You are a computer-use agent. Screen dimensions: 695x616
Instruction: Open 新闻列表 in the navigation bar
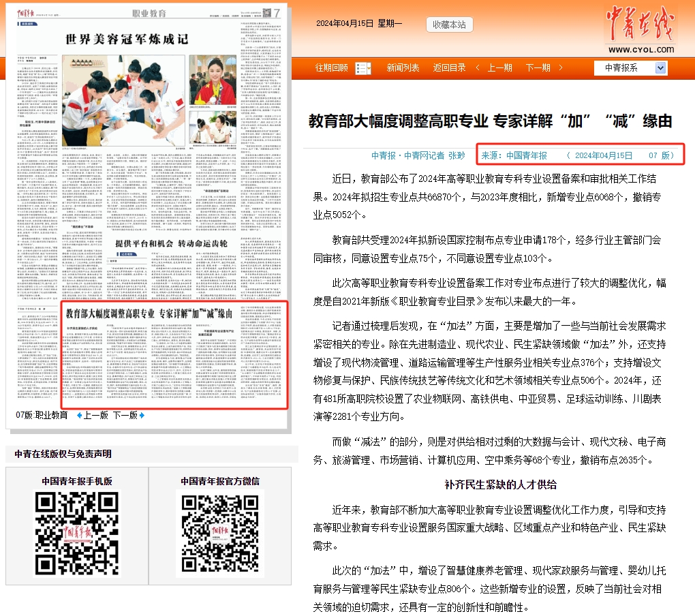point(403,68)
